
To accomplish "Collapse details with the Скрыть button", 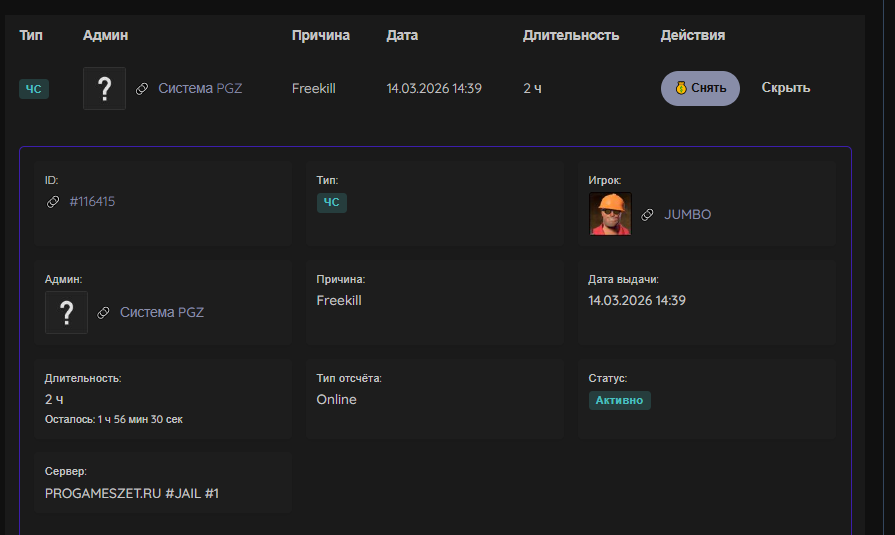I will click(x=785, y=88).
